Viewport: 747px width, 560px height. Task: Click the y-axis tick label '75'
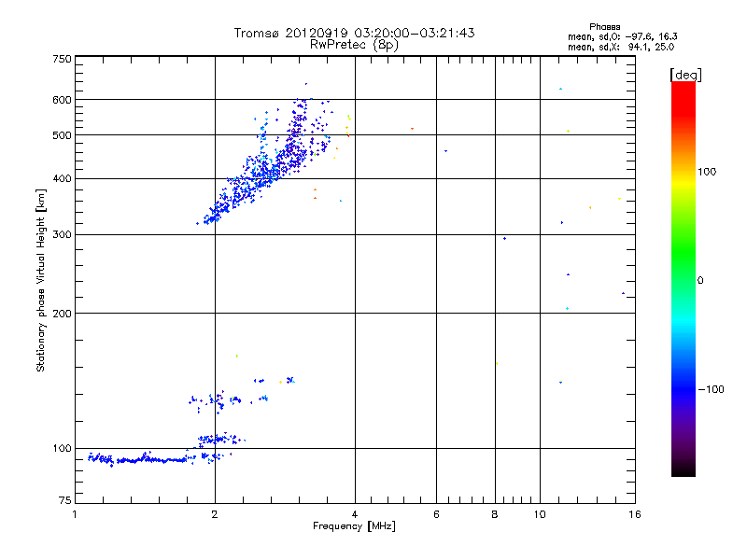(65, 500)
